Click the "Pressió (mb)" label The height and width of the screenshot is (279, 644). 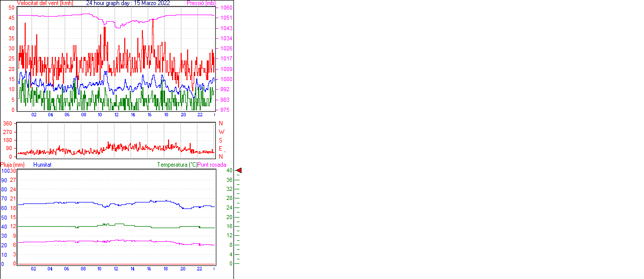202,3
